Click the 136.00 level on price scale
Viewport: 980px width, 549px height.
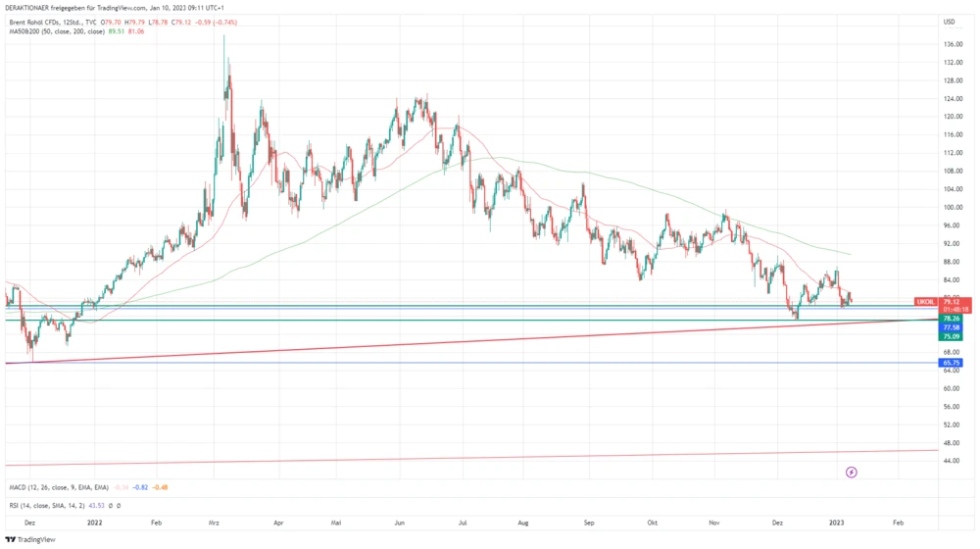tap(952, 44)
